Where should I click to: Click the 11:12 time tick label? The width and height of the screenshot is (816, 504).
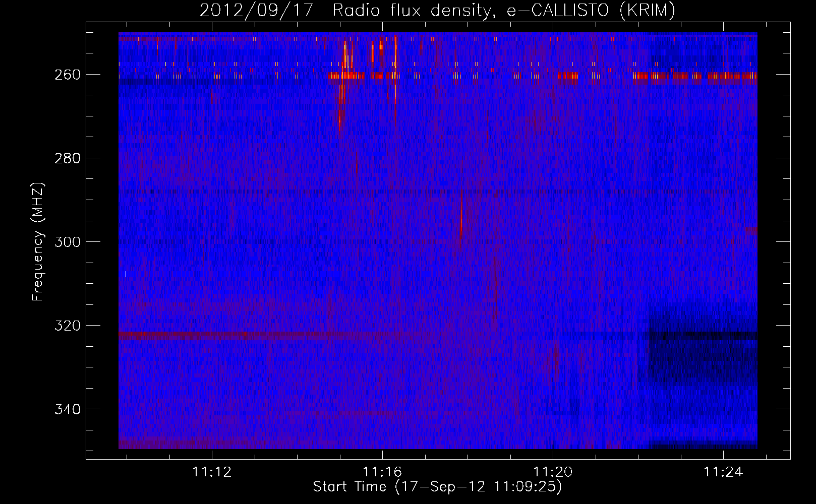tap(212, 472)
